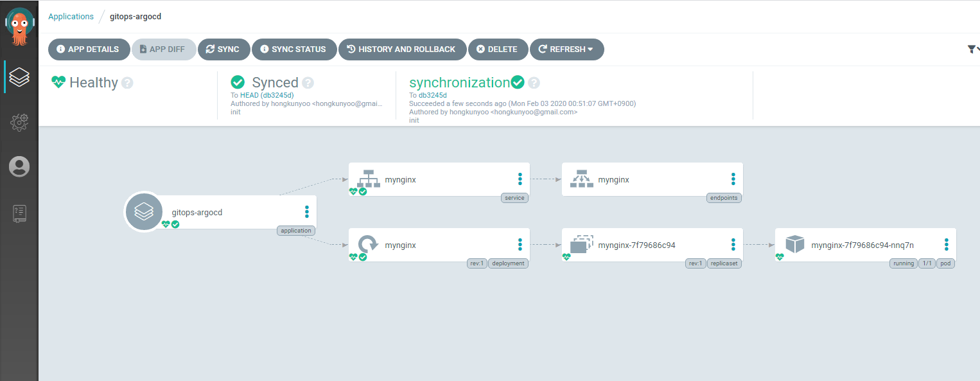Click the 'application' tag label
This screenshot has width=980, height=381.
click(296, 231)
